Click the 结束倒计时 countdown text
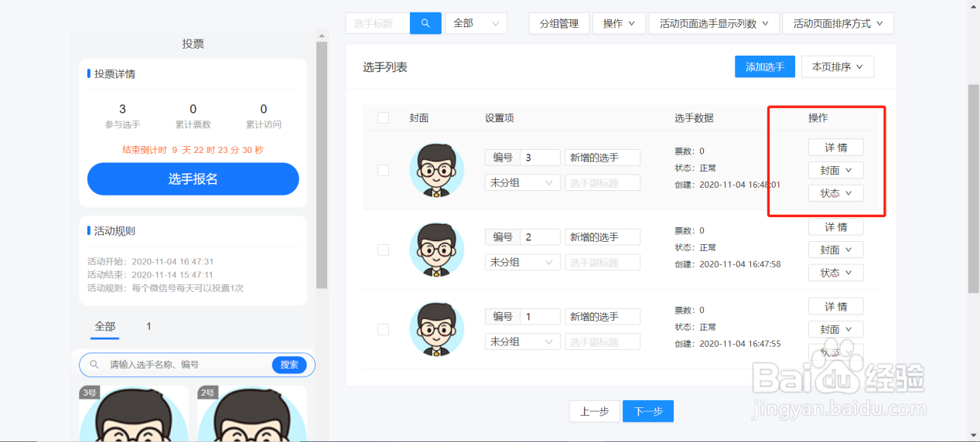Image resolution: width=980 pixels, height=442 pixels. click(x=193, y=150)
